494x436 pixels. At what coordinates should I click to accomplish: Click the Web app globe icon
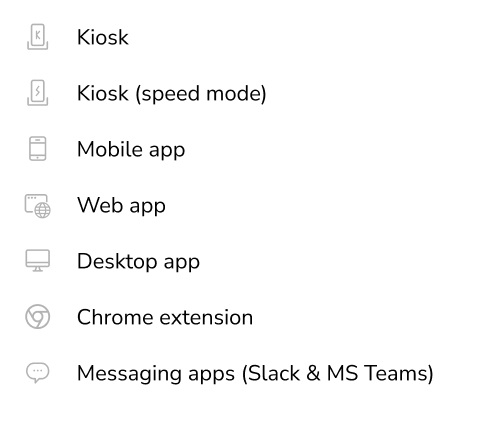38,206
